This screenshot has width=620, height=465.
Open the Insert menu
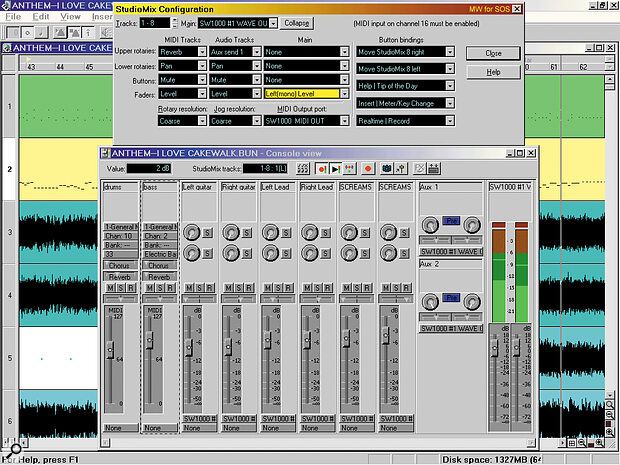coord(102,17)
